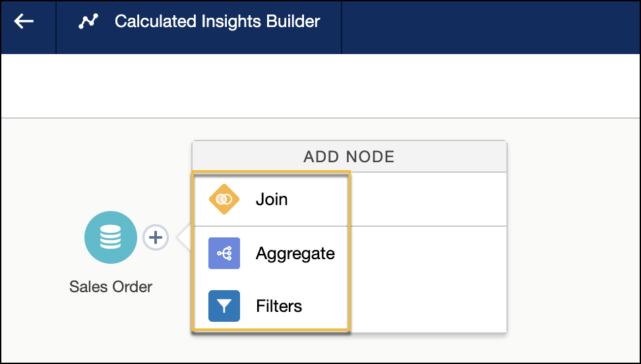Click blank space right of Filters row
Viewport: 641px width, 364px height.
[427, 306]
